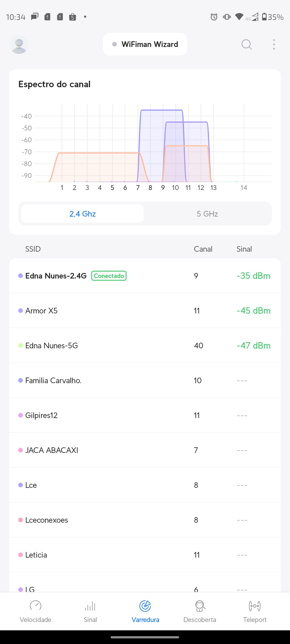Switch spectrum to 5 GHz band

207,214
